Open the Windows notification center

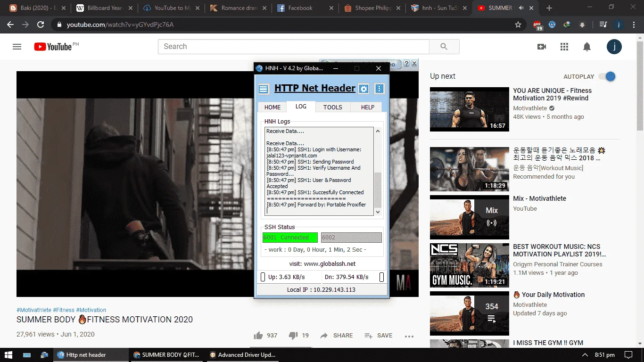628,355
